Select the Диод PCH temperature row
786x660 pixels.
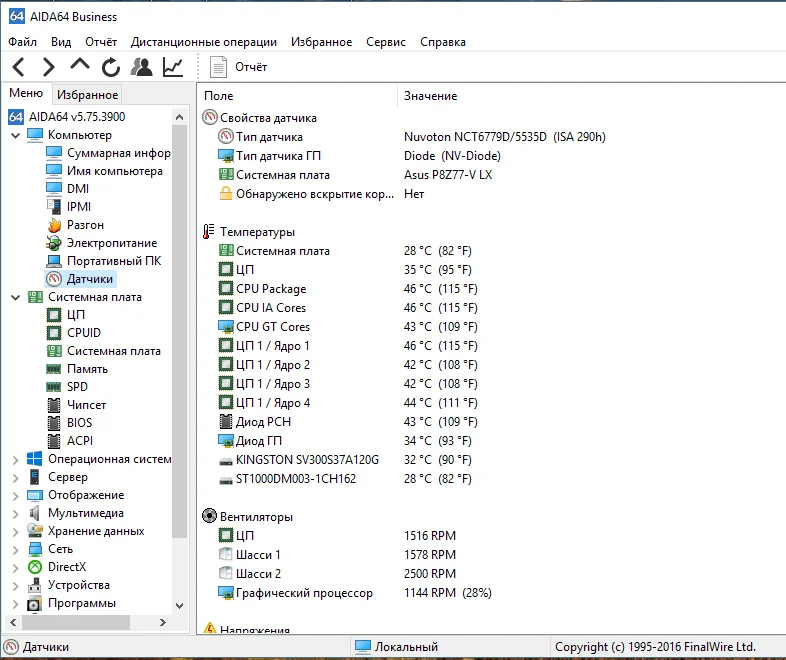click(347, 422)
